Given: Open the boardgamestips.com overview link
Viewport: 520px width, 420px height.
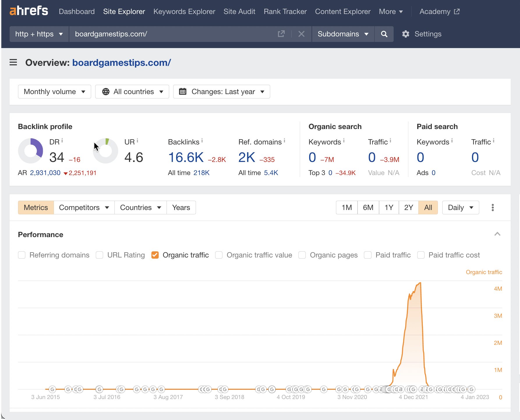Looking at the screenshot, I should tap(122, 63).
